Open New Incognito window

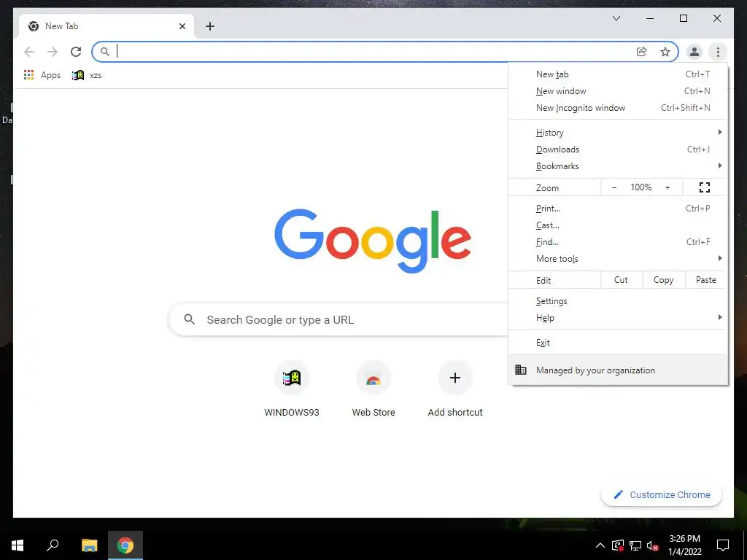tap(618, 108)
